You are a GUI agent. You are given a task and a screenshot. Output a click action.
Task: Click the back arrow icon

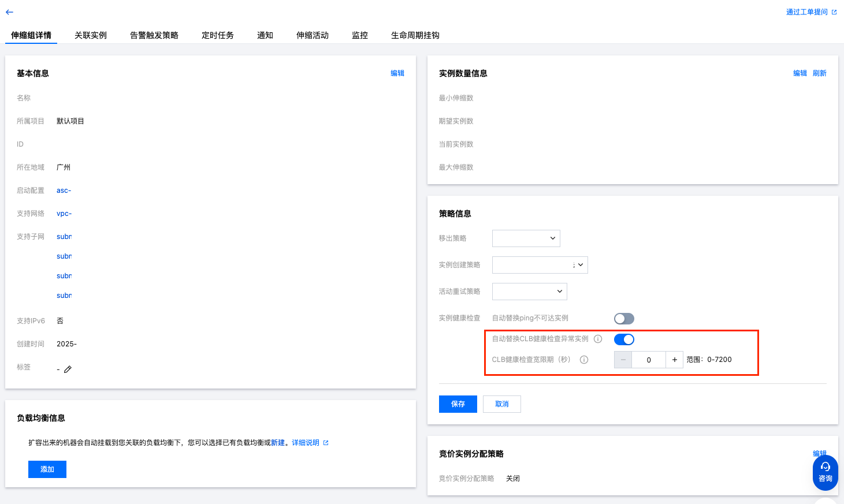point(9,12)
